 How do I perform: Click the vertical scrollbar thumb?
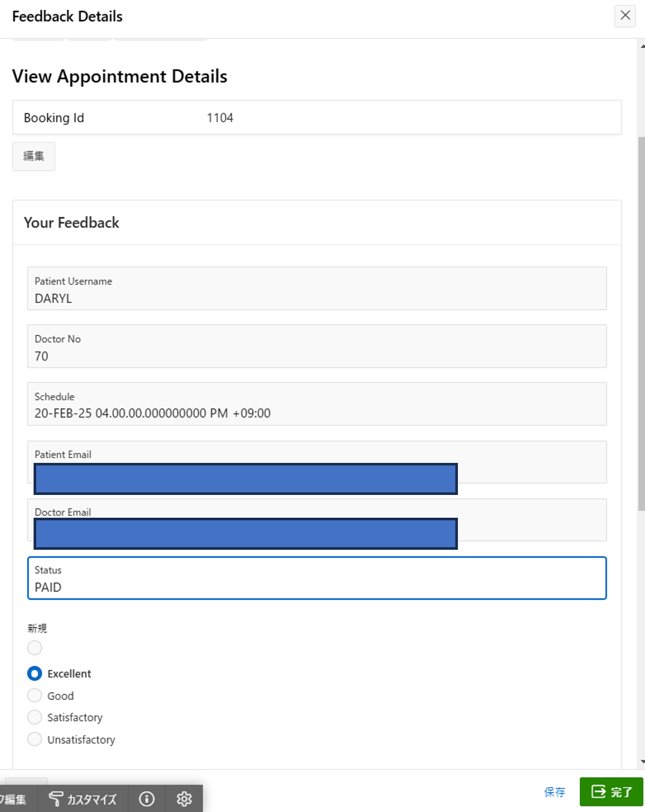click(x=641, y=323)
